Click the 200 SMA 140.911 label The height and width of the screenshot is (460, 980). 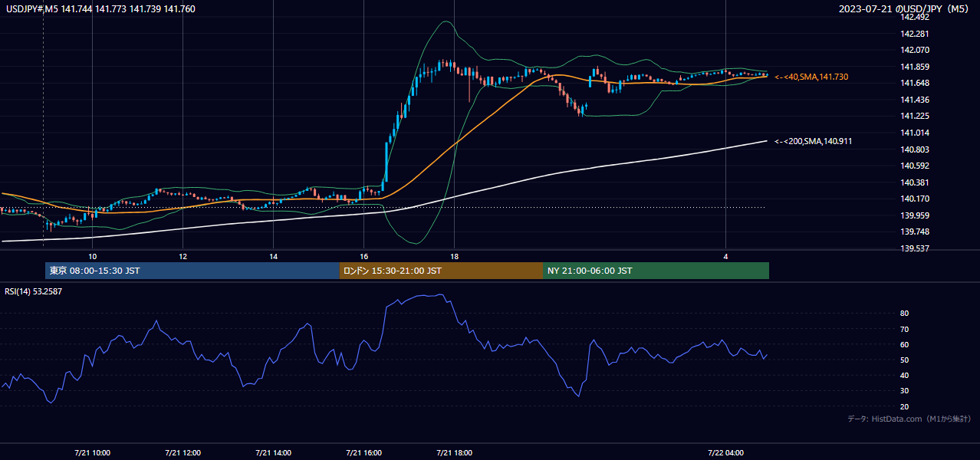coord(814,141)
